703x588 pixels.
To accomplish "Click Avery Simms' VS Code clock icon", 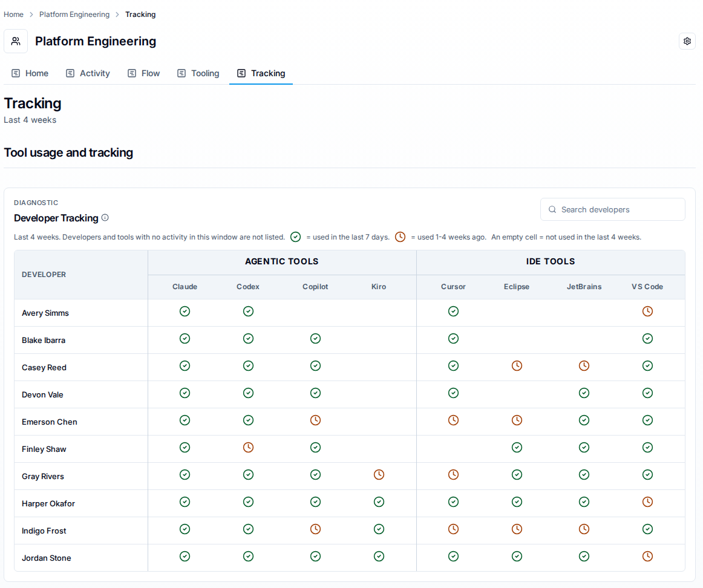I will (647, 312).
